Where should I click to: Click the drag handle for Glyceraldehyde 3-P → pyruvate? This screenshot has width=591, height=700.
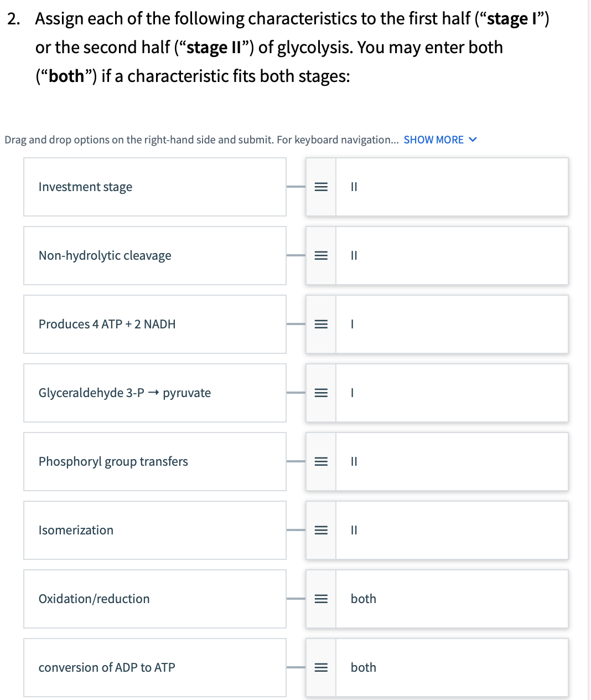[x=321, y=393]
